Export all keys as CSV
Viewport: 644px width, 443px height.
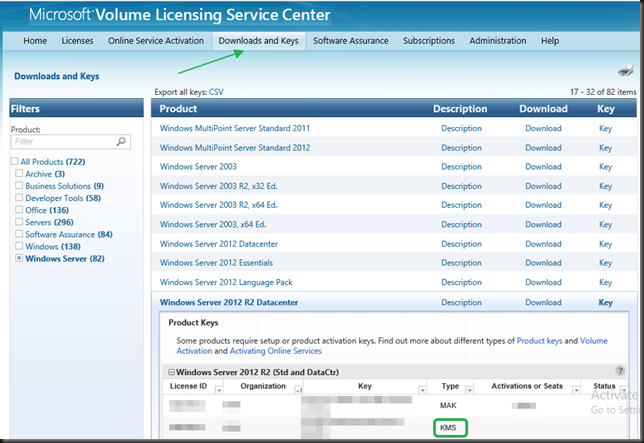tap(216, 92)
